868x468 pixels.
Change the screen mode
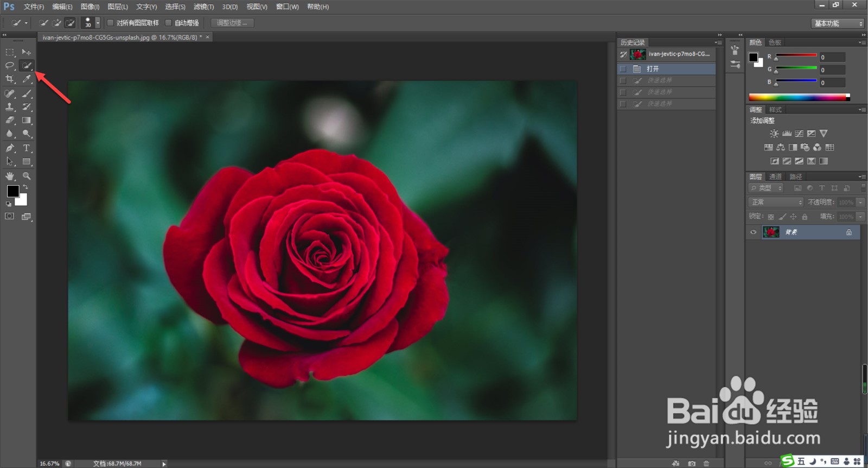[26, 216]
